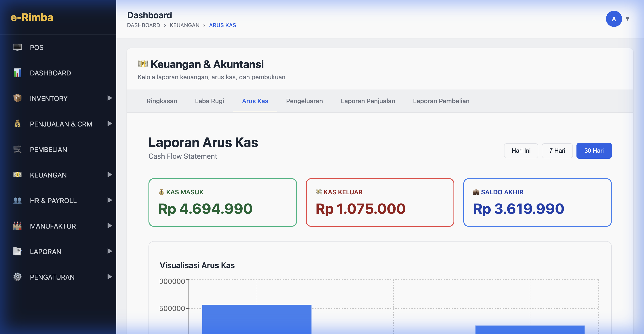Viewport: 644px width, 334px height.
Task: Click the Pengaturan gear icon
Action: [17, 277]
